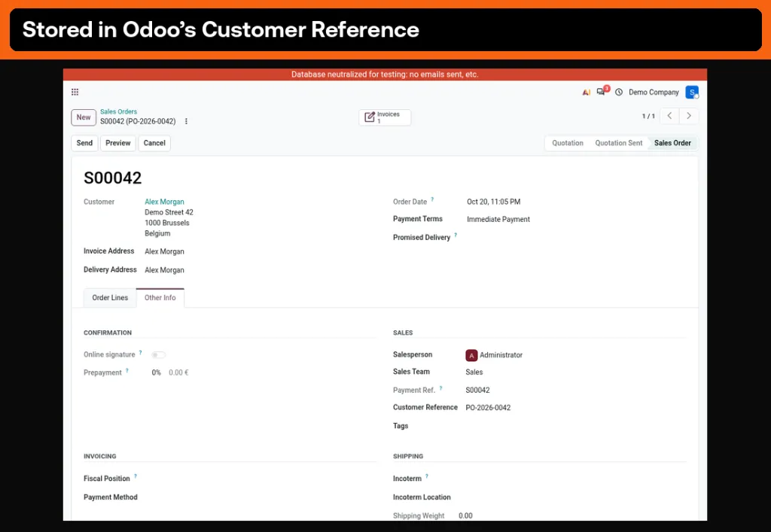Viewport: 771px width, 532px height.
Task: Click the New button
Action: click(84, 117)
